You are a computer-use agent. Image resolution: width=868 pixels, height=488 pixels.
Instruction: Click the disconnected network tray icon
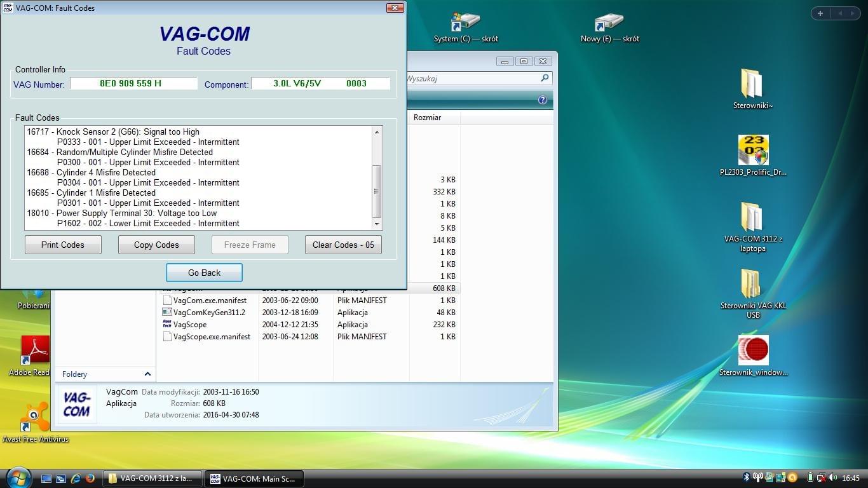[x=821, y=478]
